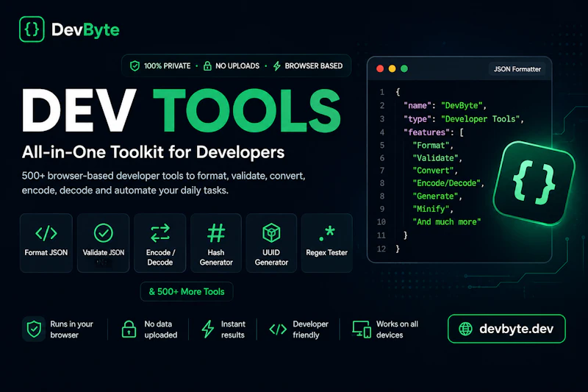Click the All-in-One Toolkit for Developers subtitle
The image size is (588, 392).
[x=153, y=152]
